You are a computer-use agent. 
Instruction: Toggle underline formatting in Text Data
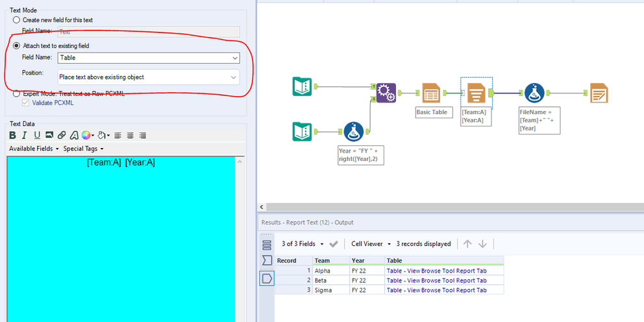(37, 135)
